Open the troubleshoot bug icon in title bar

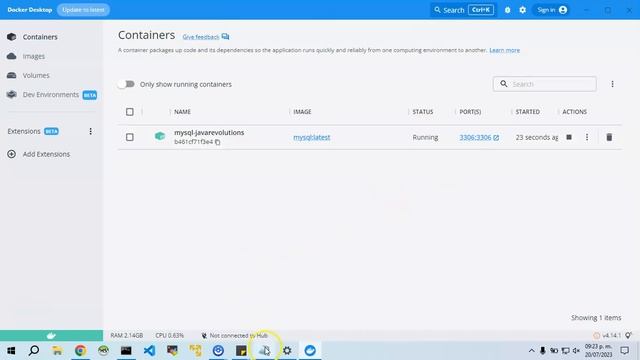point(507,10)
